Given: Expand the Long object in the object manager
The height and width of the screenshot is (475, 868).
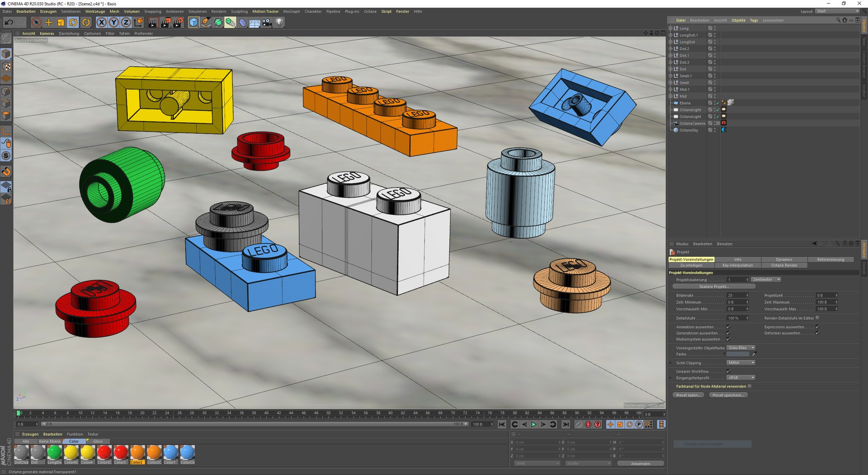Looking at the screenshot, I should point(670,28).
